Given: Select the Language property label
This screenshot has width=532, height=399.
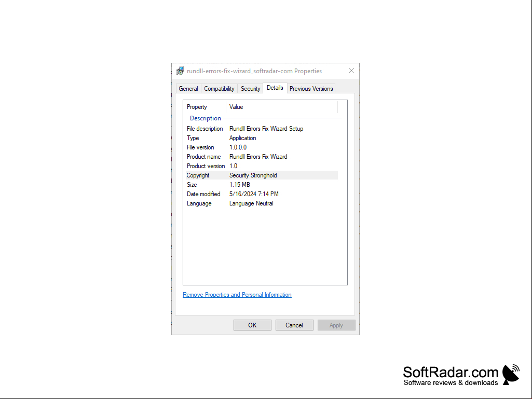Looking at the screenshot, I should coord(199,203).
